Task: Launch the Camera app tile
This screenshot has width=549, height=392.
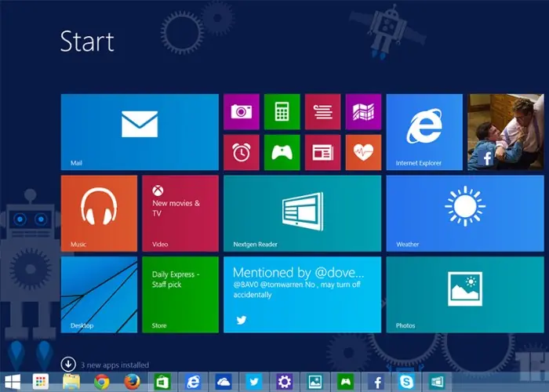Action: pos(242,111)
